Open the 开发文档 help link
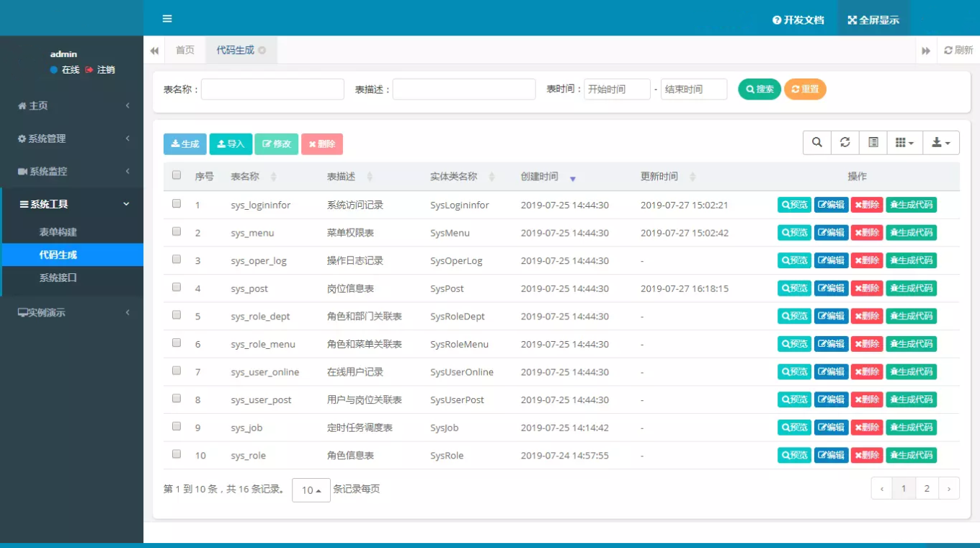Screen dimensions: 980x548 point(798,20)
